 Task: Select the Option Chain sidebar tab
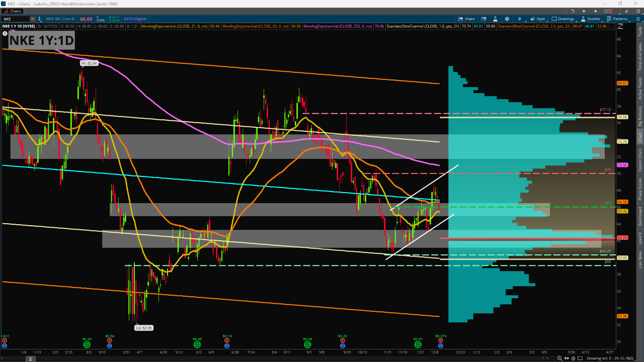[x=640, y=160]
